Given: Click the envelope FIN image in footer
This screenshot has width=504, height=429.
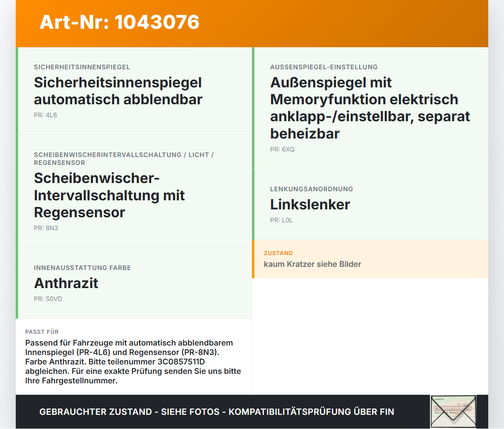Looking at the screenshot, I should coord(453,412).
